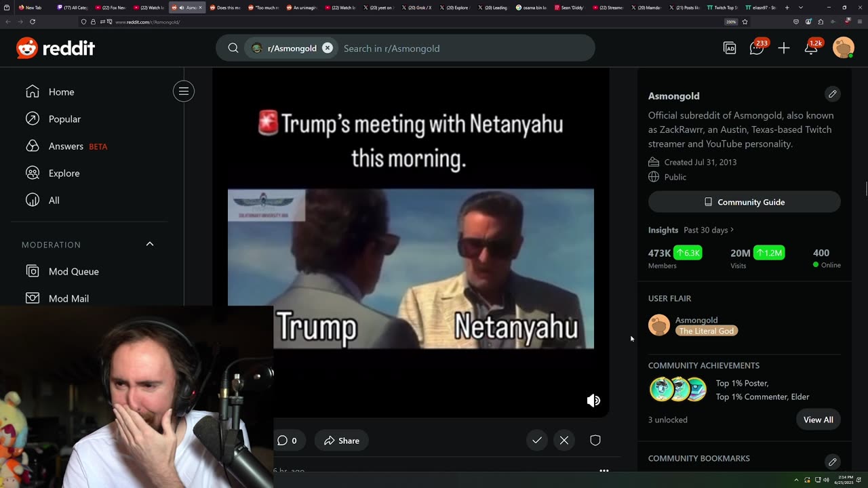Click the reddit.com address bar
The image size is (868, 488).
pyautogui.click(x=400, y=22)
